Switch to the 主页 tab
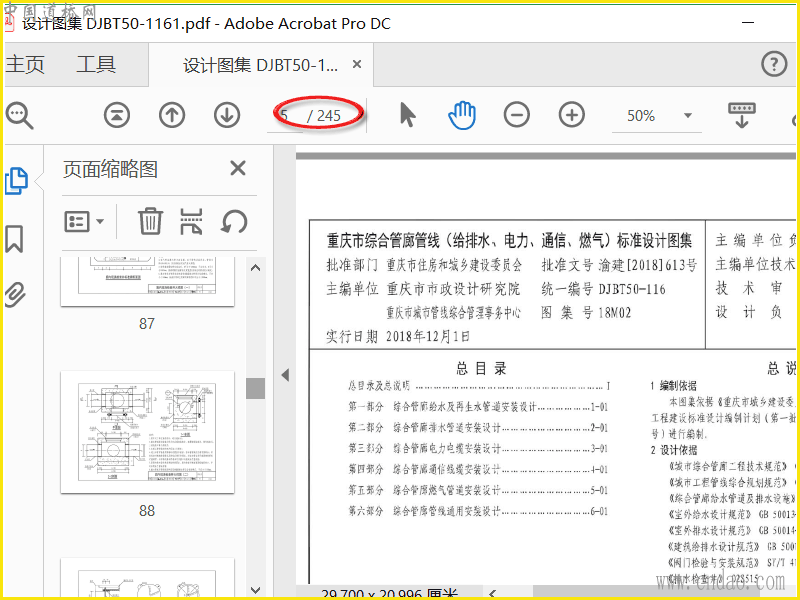Image resolution: width=800 pixels, height=600 pixels. click(26, 65)
